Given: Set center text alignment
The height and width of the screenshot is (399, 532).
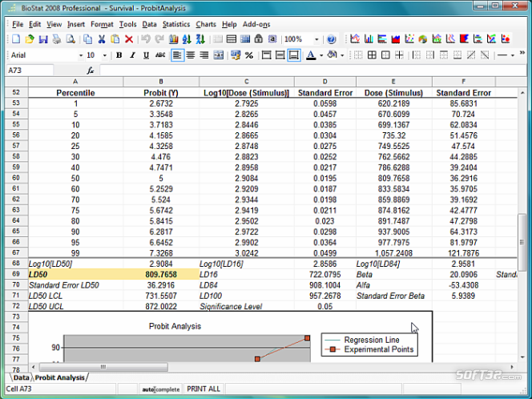Looking at the screenshot, I should [191, 55].
